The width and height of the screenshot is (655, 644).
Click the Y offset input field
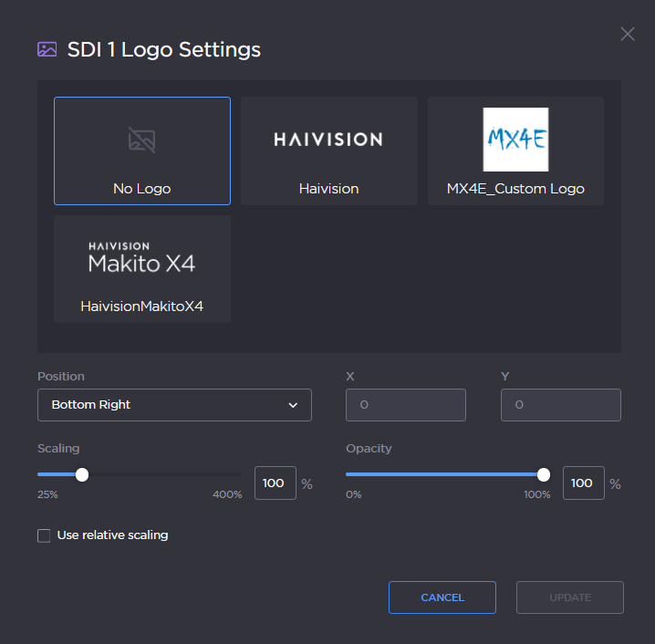click(x=560, y=405)
